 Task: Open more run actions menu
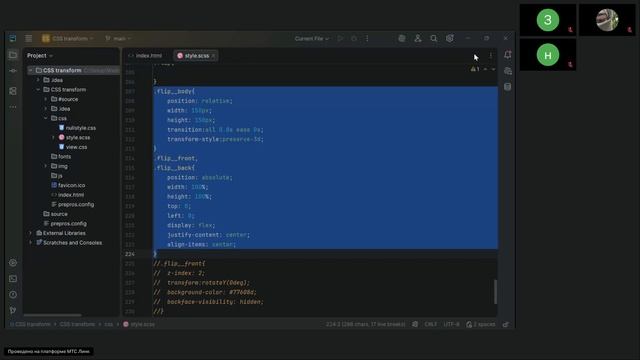[367, 38]
